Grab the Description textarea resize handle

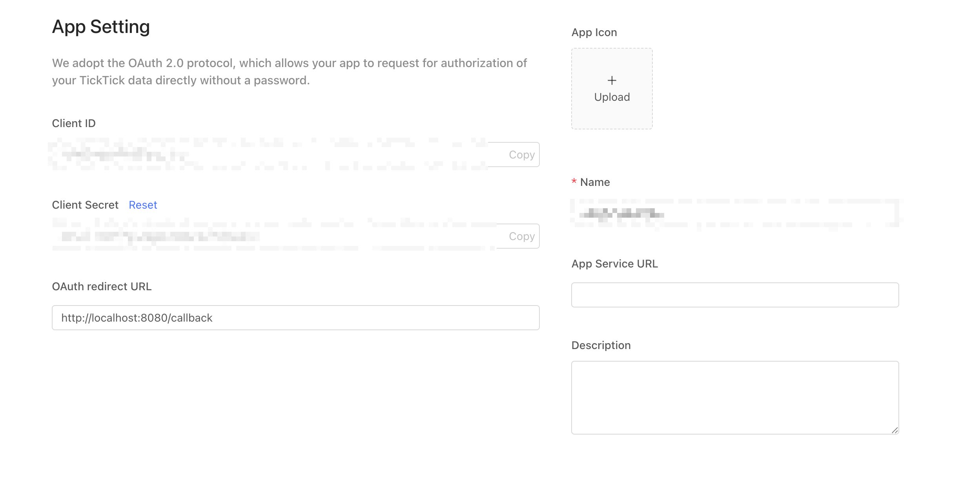point(894,430)
